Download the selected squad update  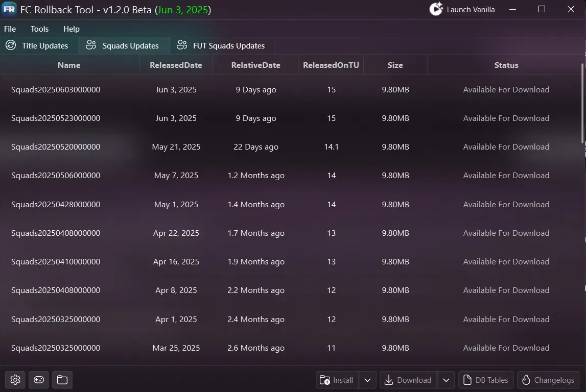pyautogui.click(x=408, y=380)
